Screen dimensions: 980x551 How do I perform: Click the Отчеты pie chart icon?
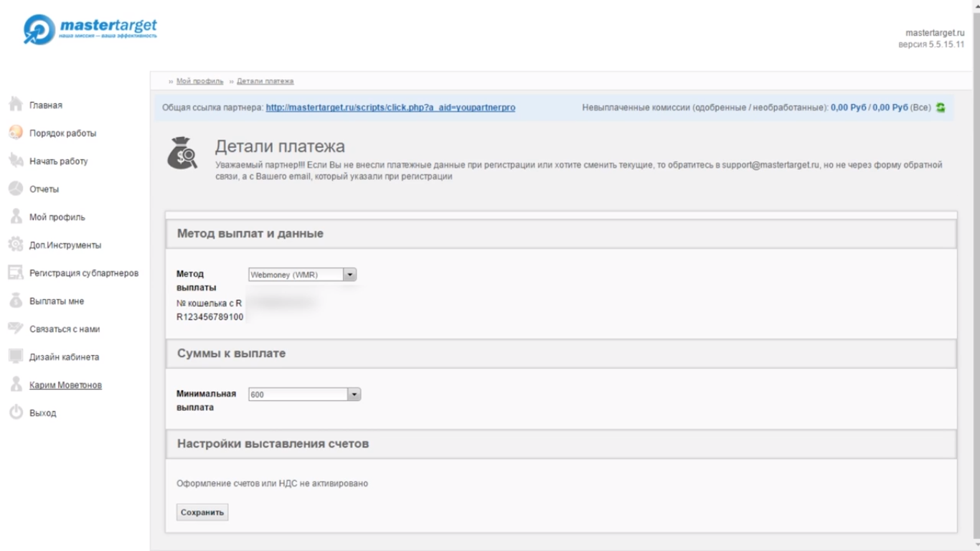(x=16, y=189)
